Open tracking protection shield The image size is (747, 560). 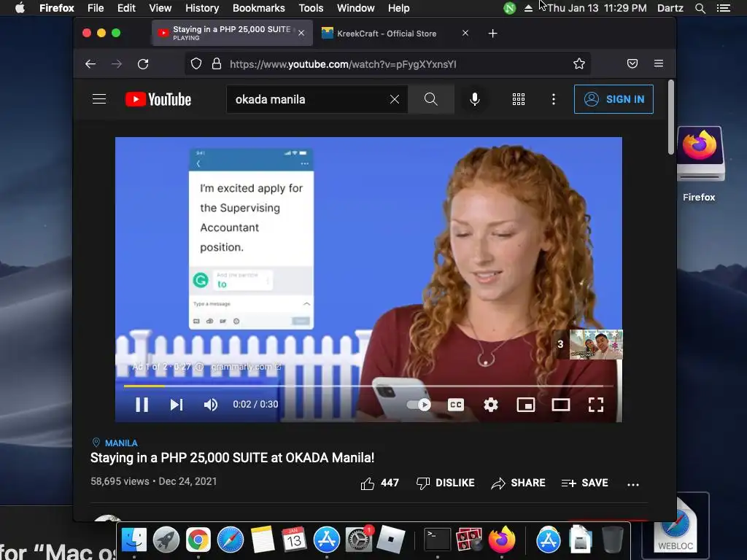tap(196, 64)
